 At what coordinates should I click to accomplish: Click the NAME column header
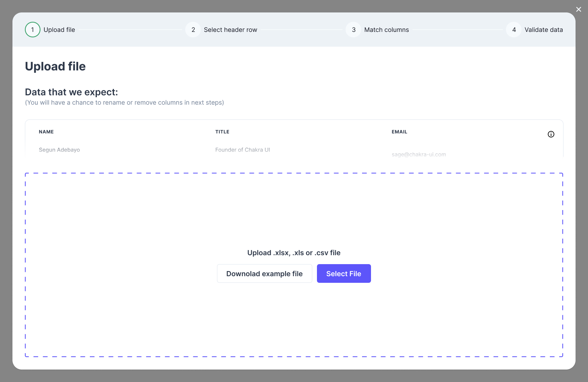tap(46, 132)
